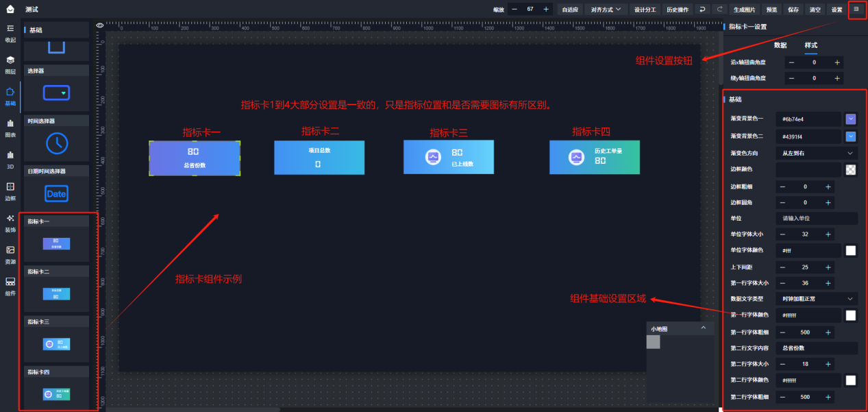Click the 设置 settings button

coord(836,10)
